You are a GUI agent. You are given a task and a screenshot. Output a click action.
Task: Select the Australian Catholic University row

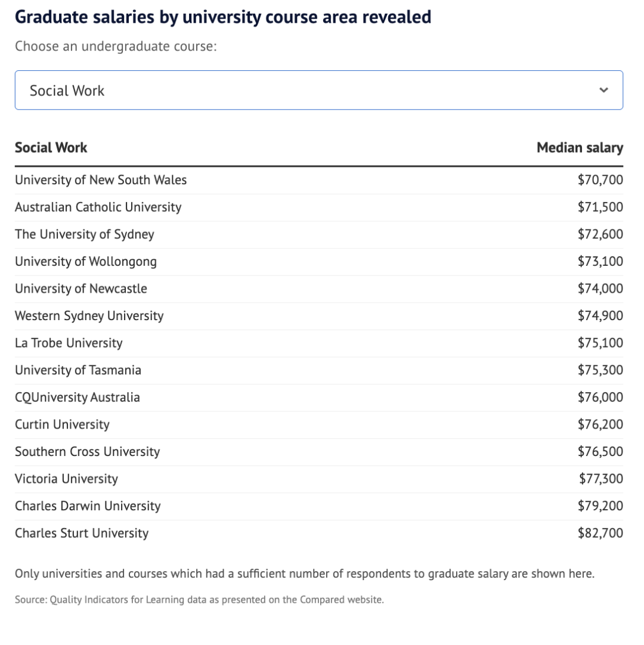98,207
